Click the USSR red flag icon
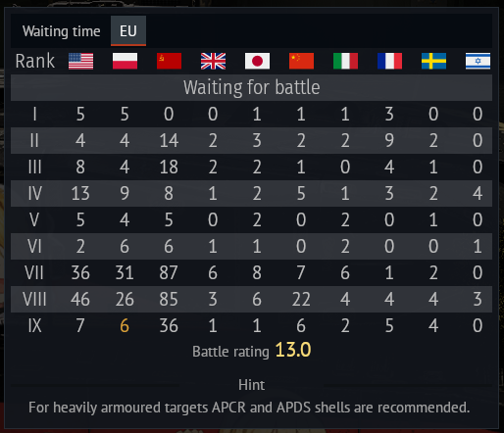The width and height of the screenshot is (504, 433). pos(169,61)
